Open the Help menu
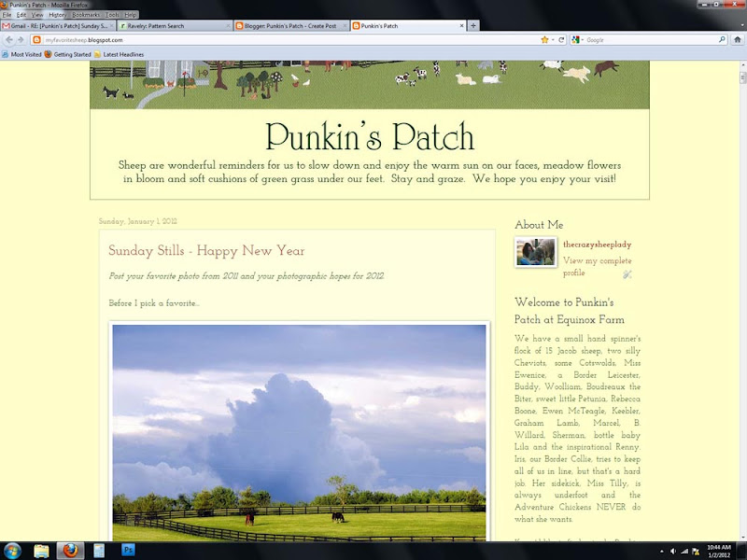Screen dimensions: 747x560 [x=130, y=15]
